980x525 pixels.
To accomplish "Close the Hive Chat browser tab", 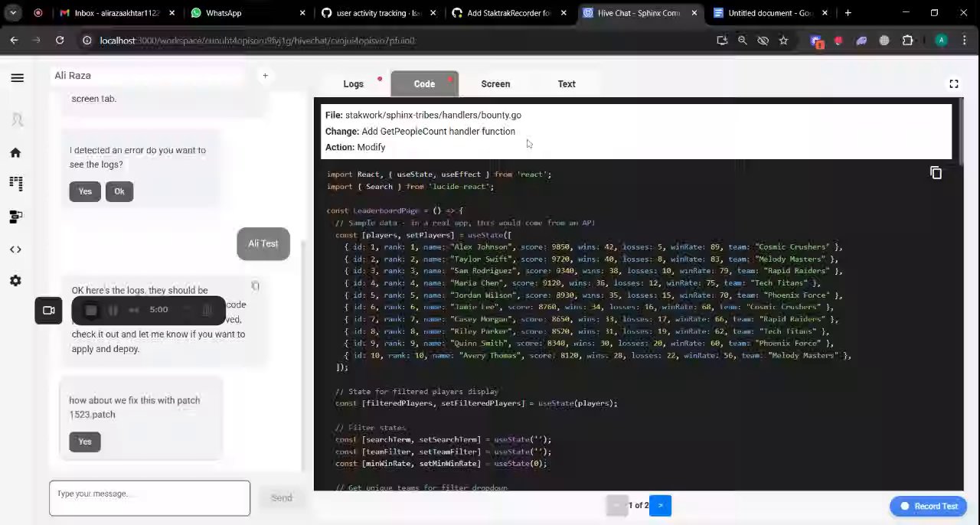I will coord(694,13).
